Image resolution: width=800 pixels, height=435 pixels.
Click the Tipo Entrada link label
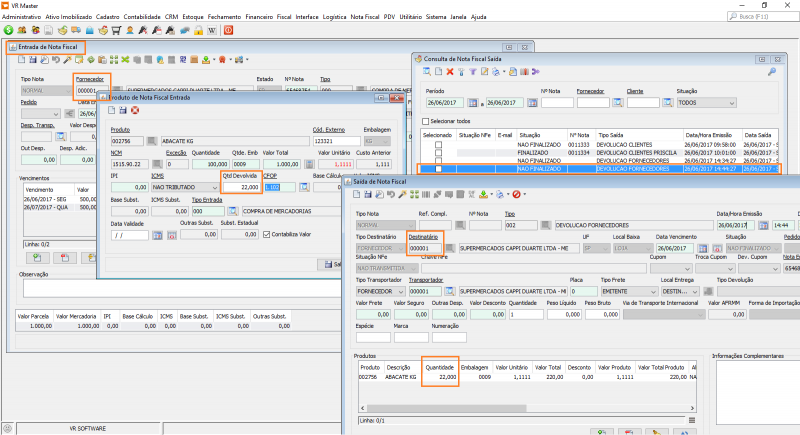[207, 199]
